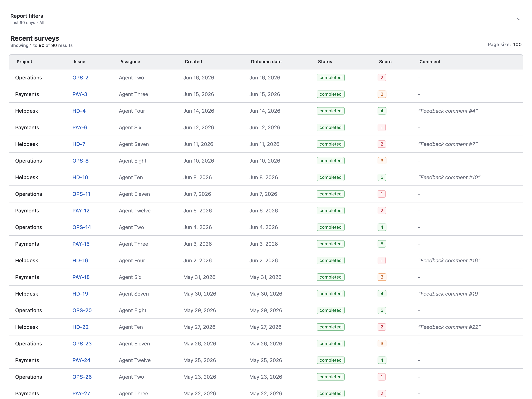Click the Outcome date column header

(x=266, y=62)
